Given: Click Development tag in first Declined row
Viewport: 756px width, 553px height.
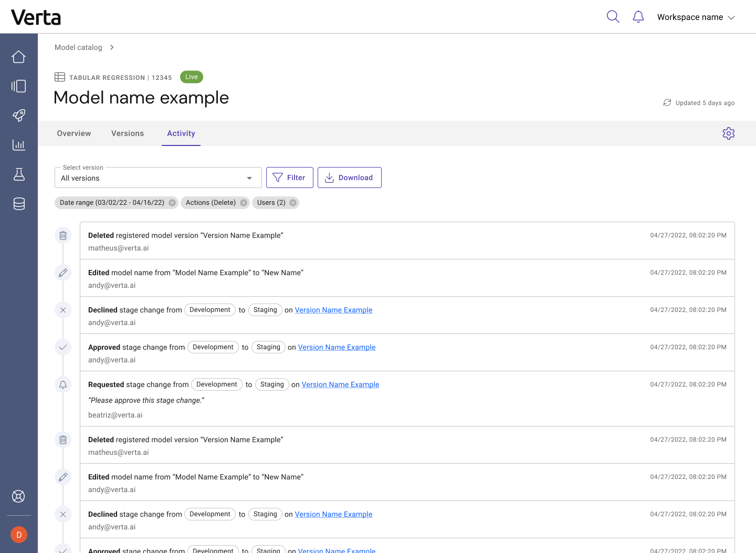Looking at the screenshot, I should [210, 310].
